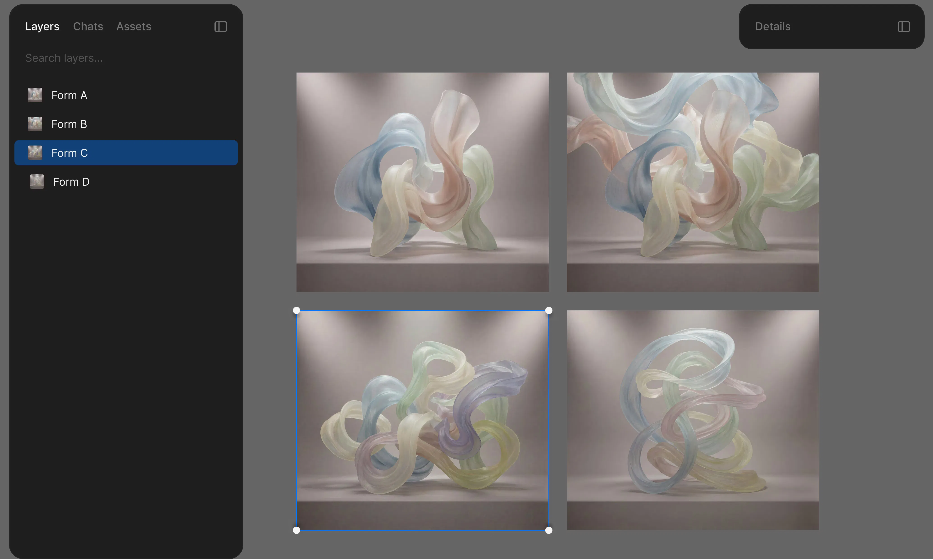Select the Layers tab

[x=42, y=26]
